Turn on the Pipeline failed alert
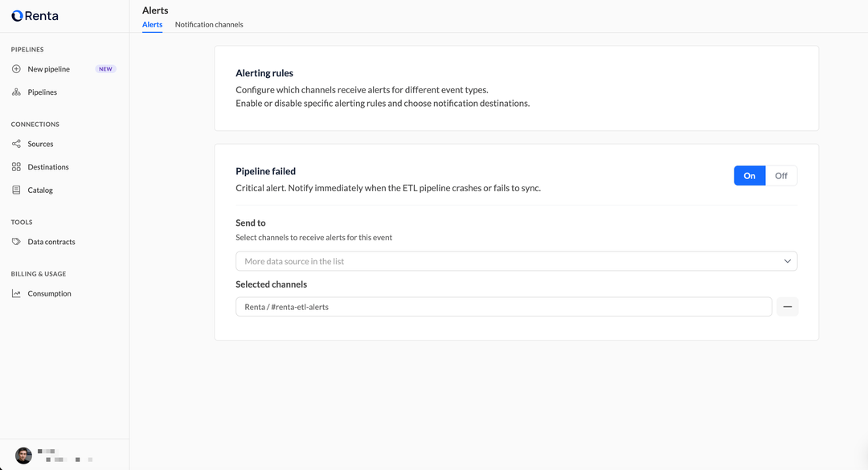 click(749, 176)
